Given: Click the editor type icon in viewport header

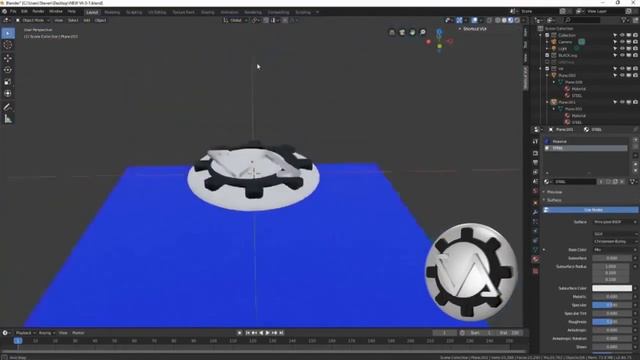Looking at the screenshot, I should 7,20.
